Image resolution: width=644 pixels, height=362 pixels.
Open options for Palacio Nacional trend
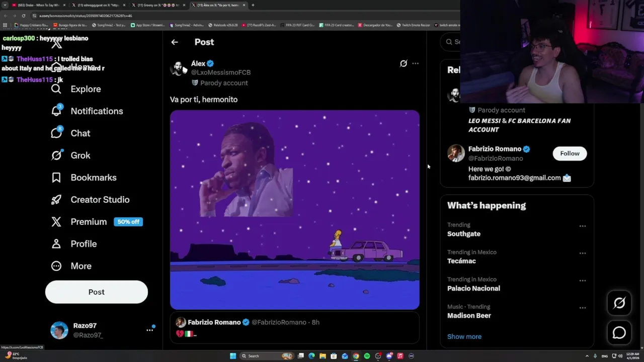click(583, 281)
